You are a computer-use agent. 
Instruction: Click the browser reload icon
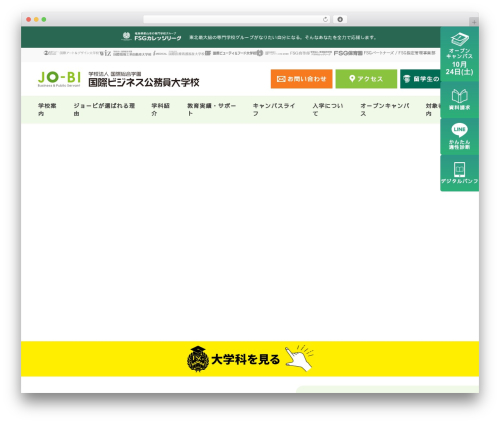(325, 19)
